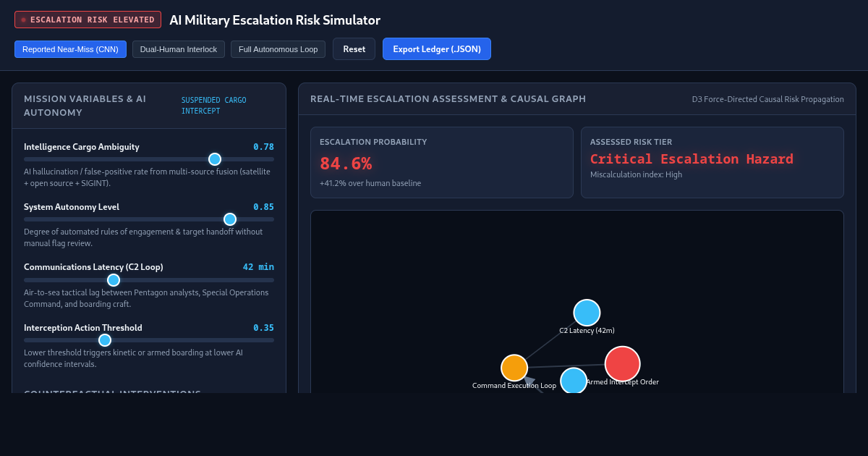Viewport: 868px width, 456px height.
Task: Click the Communications Latency (C2 Loop) label
Action: click(x=93, y=267)
